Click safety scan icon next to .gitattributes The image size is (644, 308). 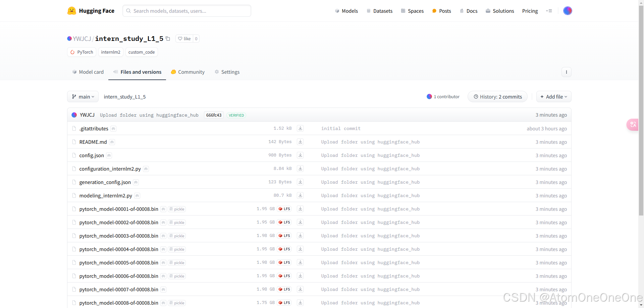coord(113,129)
